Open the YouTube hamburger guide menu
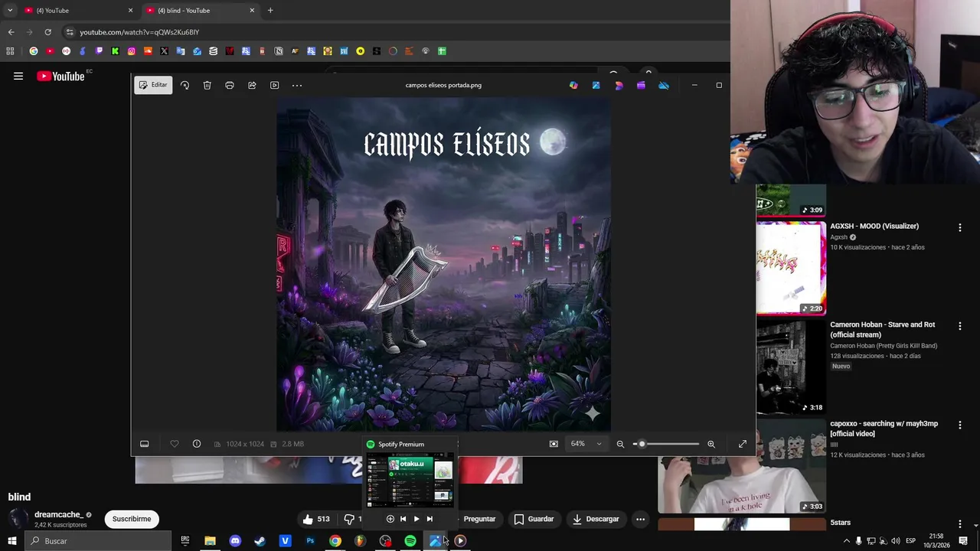This screenshot has width=980, height=551. [x=18, y=77]
